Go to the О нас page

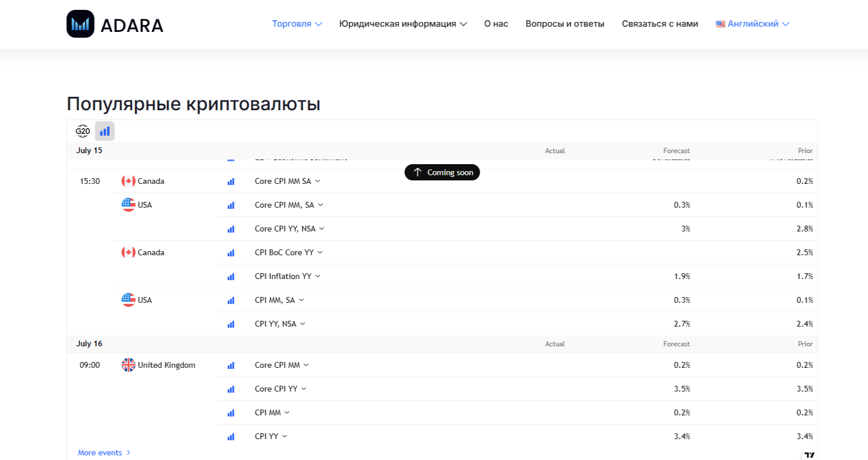point(496,24)
